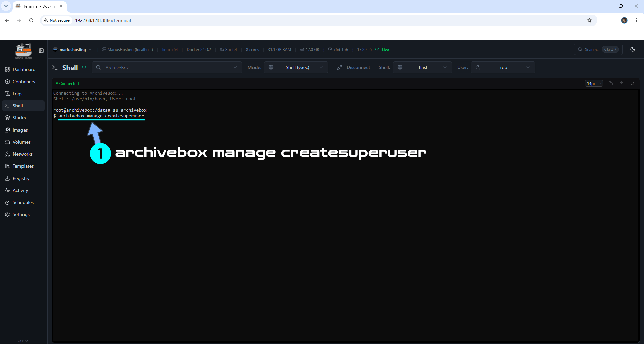Clear terminal with trash icon

(x=622, y=83)
